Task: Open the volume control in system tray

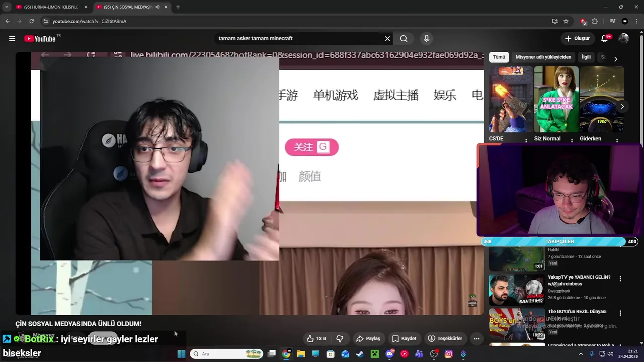Action: (x=610, y=354)
